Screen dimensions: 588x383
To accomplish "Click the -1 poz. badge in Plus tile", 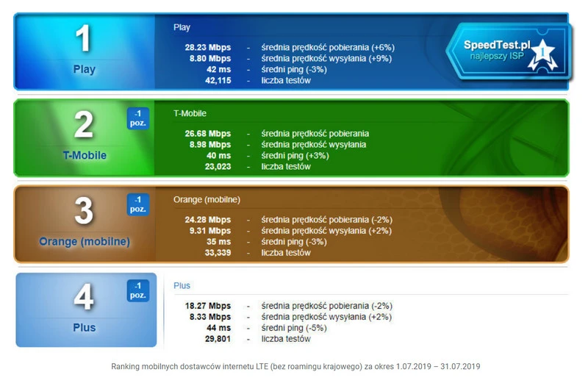I will pos(137,290).
